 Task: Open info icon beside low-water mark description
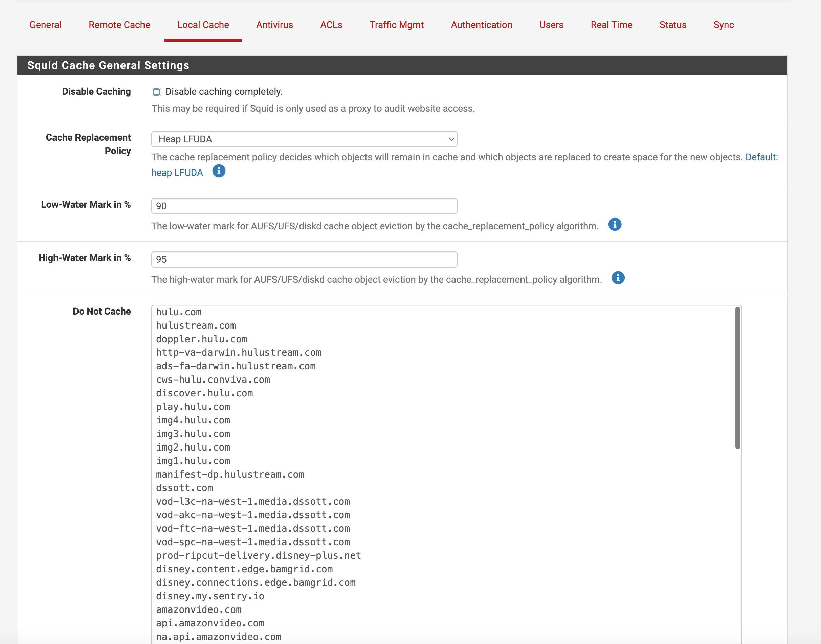[615, 224]
